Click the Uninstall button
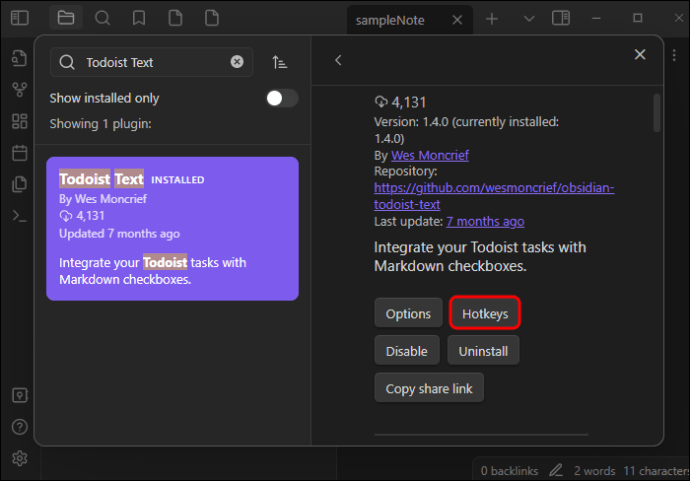The height and width of the screenshot is (481, 690). (483, 351)
